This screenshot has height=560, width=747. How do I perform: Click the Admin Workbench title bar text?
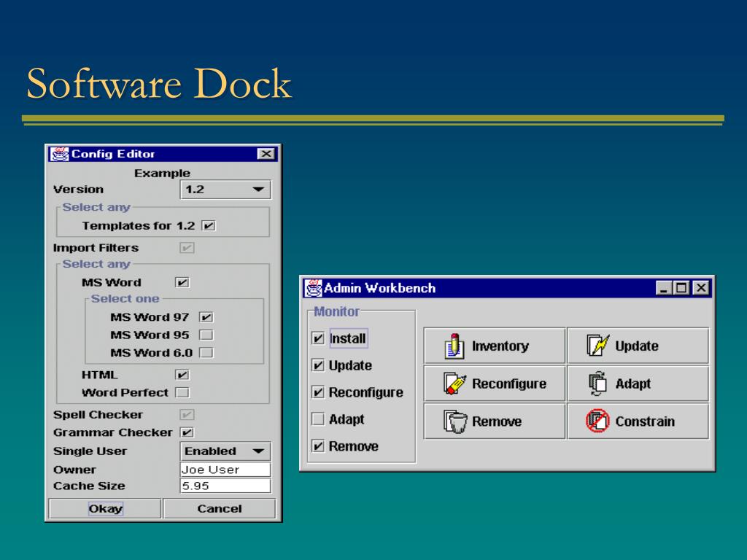click(x=379, y=288)
